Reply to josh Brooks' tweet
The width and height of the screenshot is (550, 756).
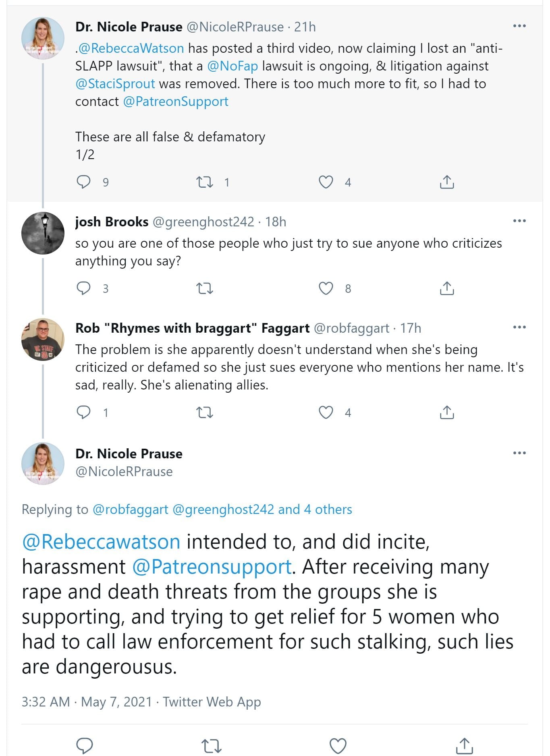(x=84, y=288)
